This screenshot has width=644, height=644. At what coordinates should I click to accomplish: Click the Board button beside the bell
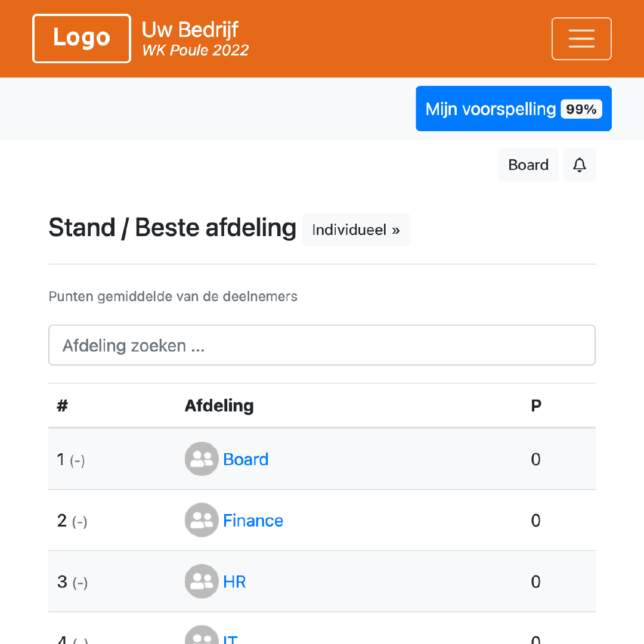tap(528, 165)
